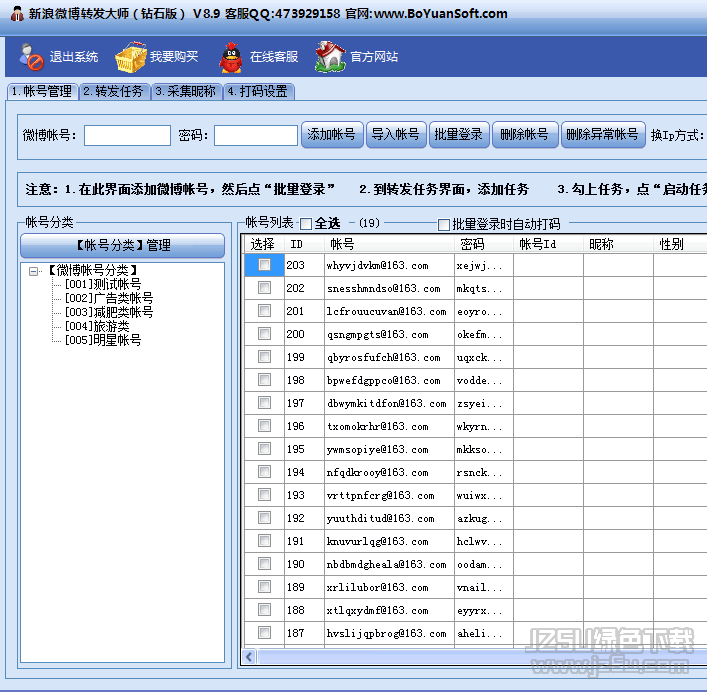Open 退出系统 text label
The image size is (707, 692).
74,57
